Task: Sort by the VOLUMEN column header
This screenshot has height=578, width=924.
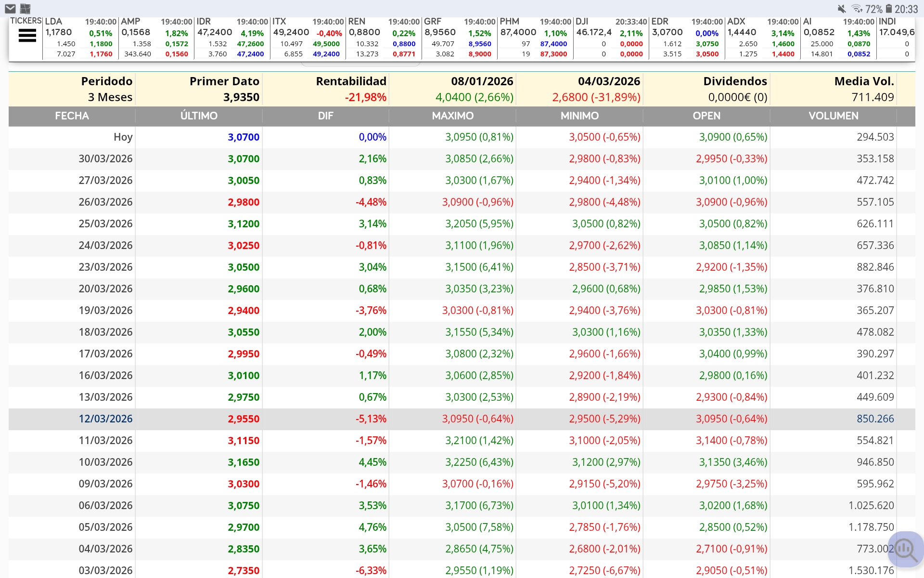Action: pyautogui.click(x=834, y=116)
